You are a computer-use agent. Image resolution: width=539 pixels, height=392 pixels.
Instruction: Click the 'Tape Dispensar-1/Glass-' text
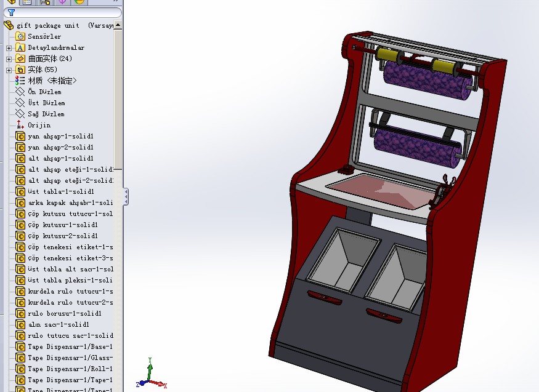[x=70, y=358]
